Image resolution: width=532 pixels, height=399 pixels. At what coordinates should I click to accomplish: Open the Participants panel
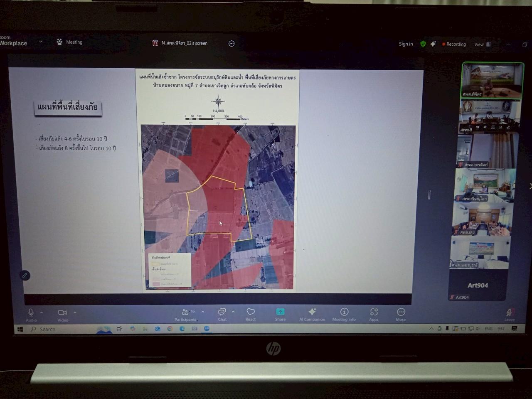(186, 313)
